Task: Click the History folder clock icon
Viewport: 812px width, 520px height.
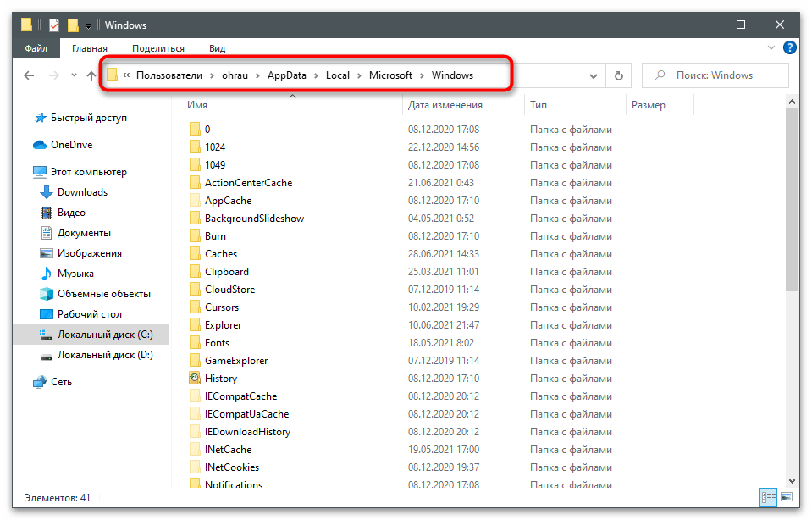Action: (195, 378)
